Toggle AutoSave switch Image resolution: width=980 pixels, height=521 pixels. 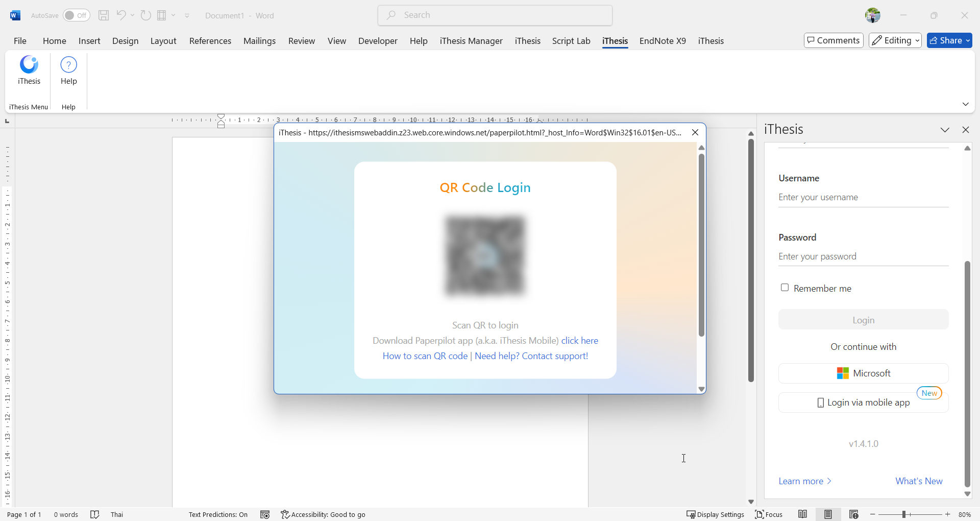click(77, 15)
